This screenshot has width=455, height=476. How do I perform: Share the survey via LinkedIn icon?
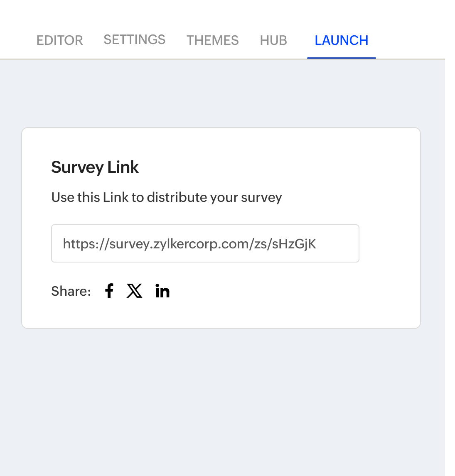[x=162, y=291]
